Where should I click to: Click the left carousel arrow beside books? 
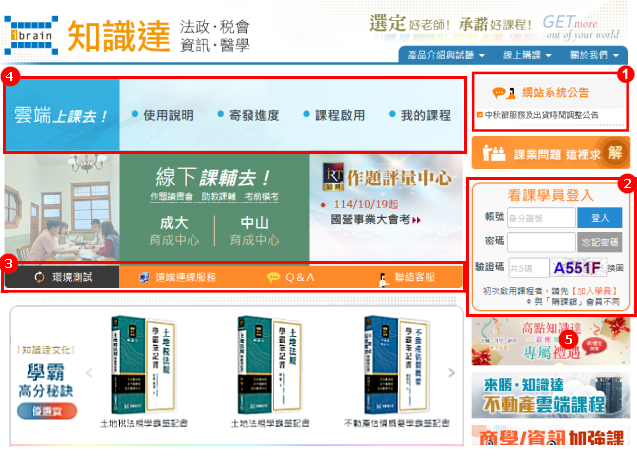coord(87,374)
